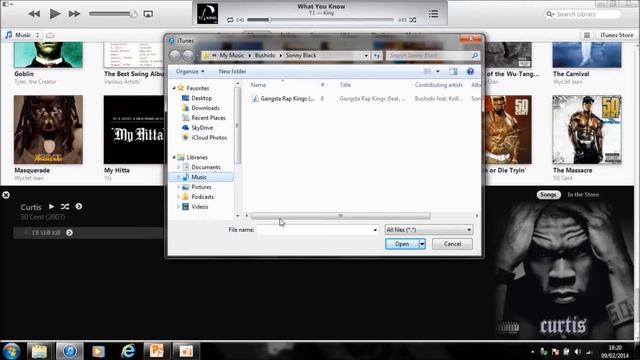
Task: Click My Music in the path bar
Action: (231, 55)
